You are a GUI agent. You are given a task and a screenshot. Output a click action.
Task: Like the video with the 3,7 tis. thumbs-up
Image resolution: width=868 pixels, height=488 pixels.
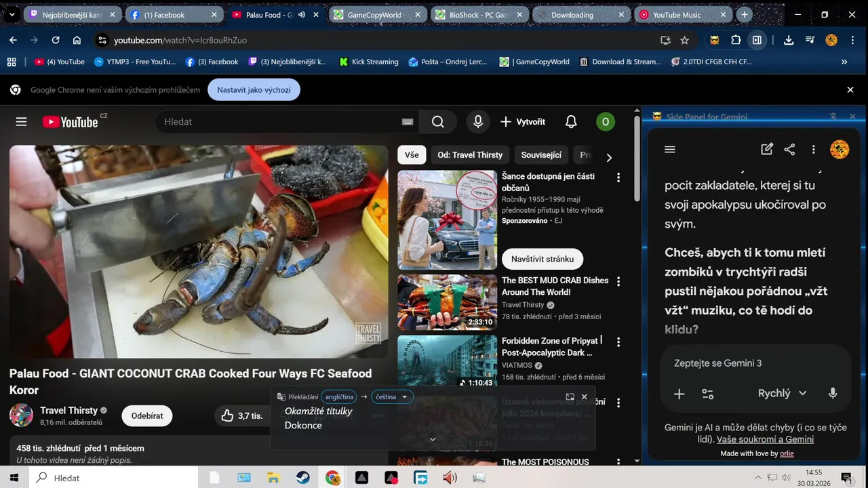pyautogui.click(x=241, y=415)
